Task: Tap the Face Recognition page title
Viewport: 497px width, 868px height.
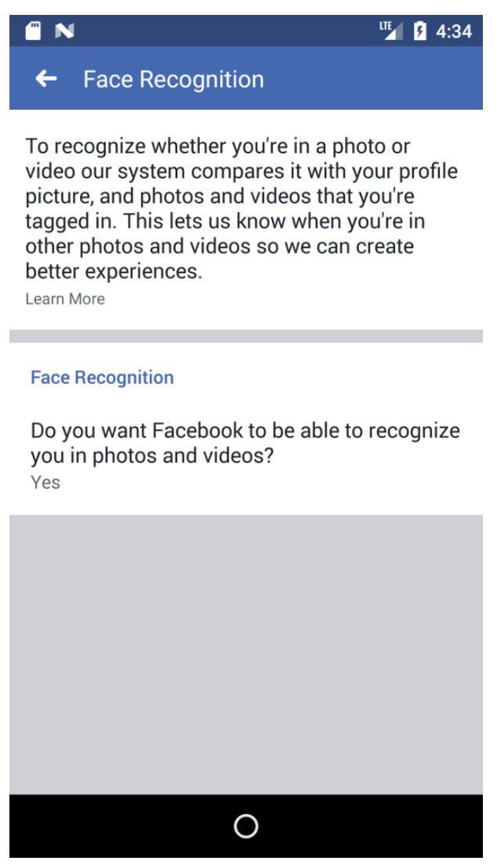Action: [x=173, y=79]
